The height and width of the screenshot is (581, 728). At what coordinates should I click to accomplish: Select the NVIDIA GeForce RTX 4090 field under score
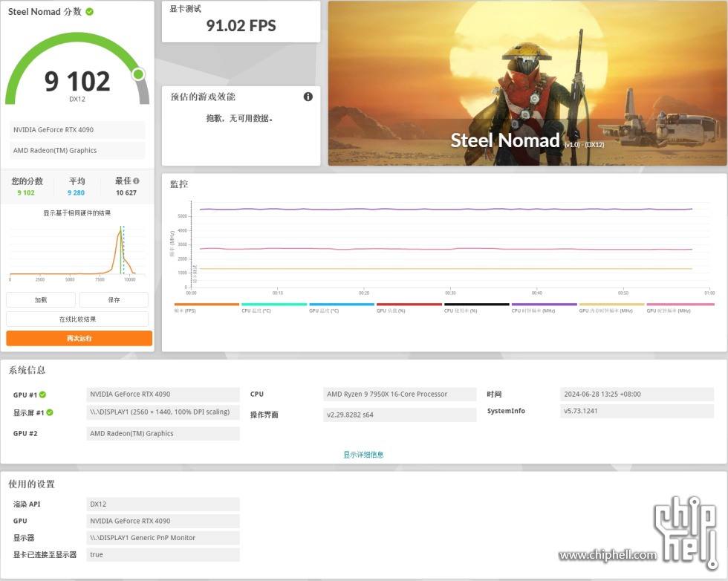(x=77, y=130)
